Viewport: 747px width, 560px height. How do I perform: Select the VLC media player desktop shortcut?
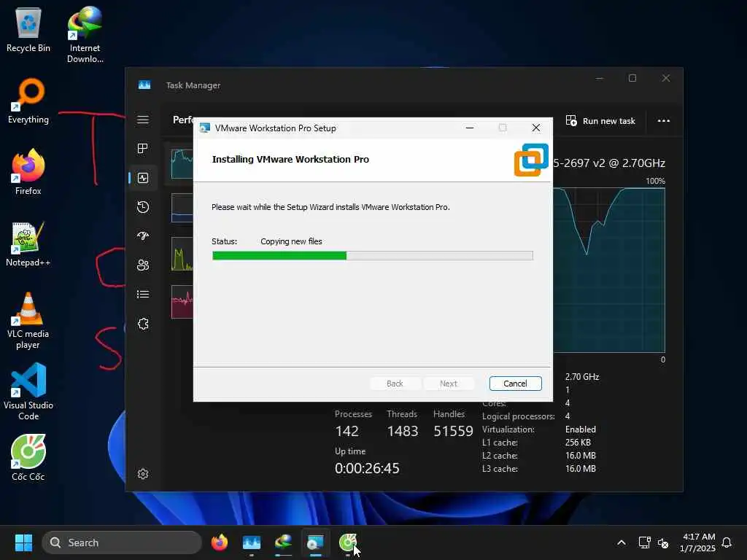28,321
